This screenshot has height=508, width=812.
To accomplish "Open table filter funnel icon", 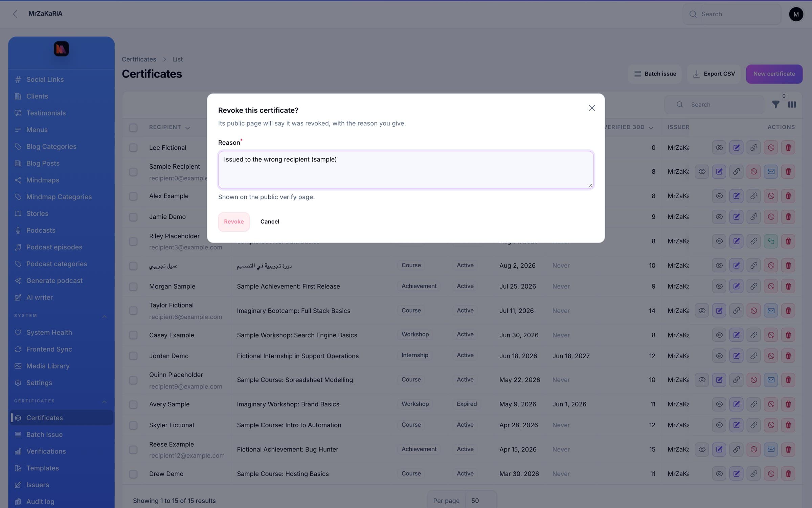I will 775,105.
